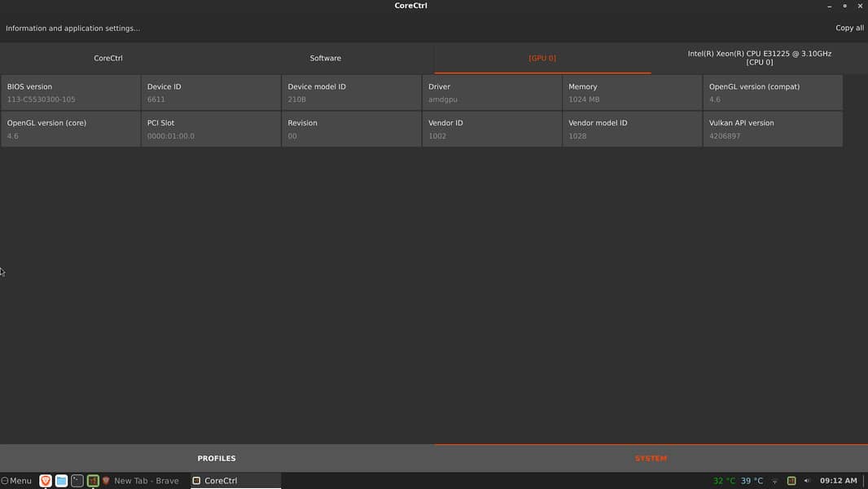Open the file manager taskbar icon

(x=61, y=481)
